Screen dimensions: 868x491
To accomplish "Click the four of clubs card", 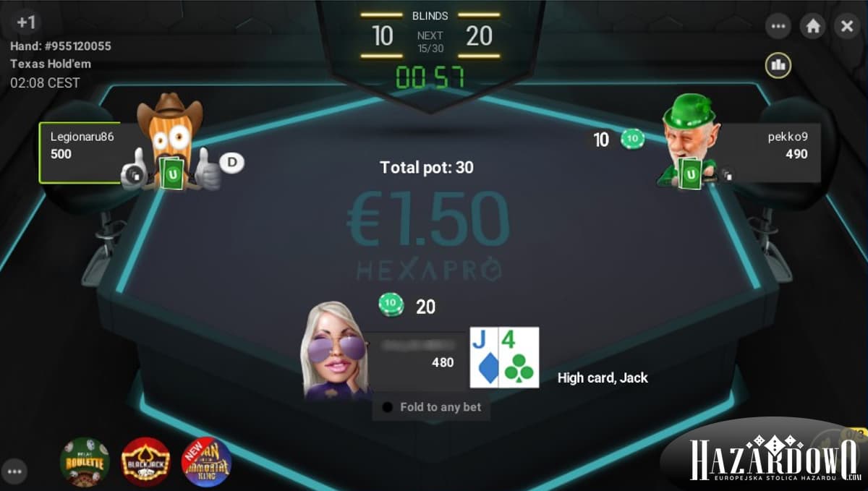I will click(x=519, y=357).
